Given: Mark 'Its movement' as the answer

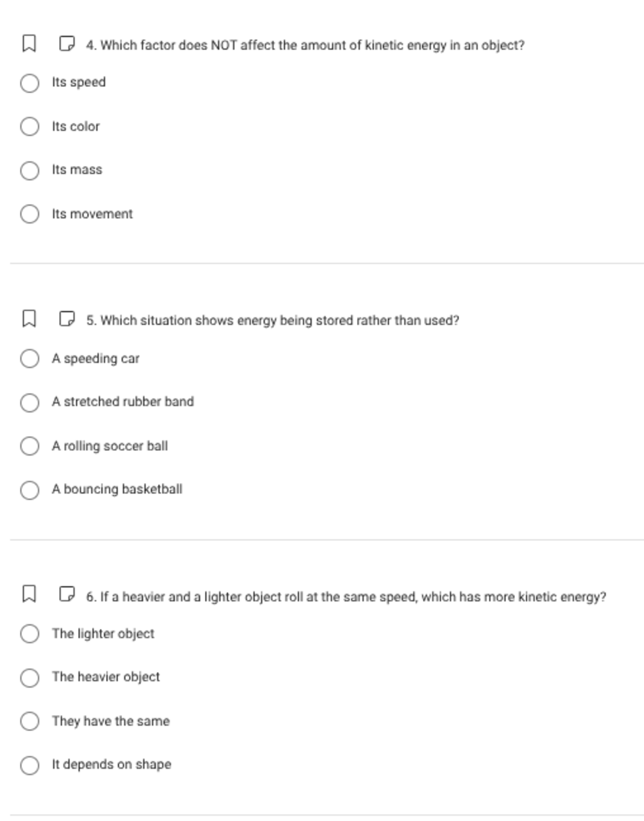Looking at the screenshot, I should pos(30,214).
